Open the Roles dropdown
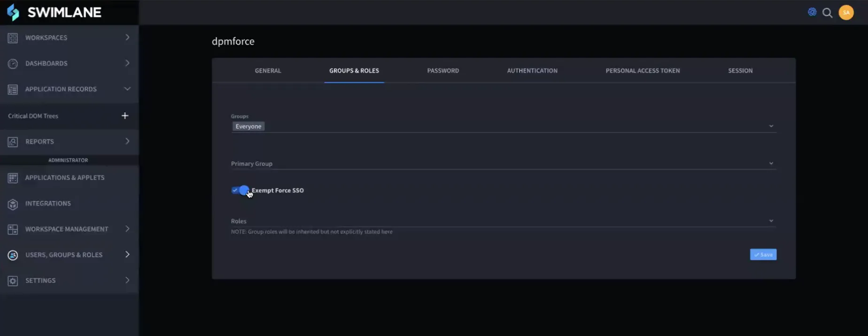Viewport: 868px width, 336px height. (503, 221)
